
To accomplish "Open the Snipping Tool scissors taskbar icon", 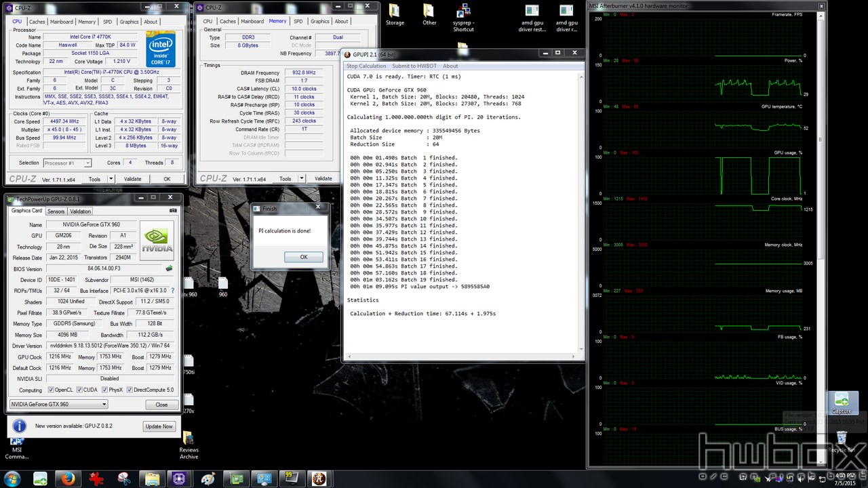I will click(x=123, y=479).
